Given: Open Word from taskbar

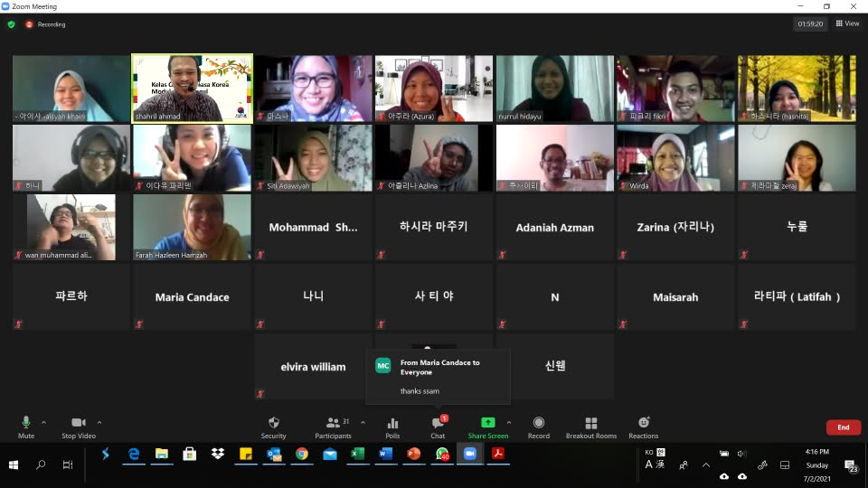Looking at the screenshot, I should [386, 455].
